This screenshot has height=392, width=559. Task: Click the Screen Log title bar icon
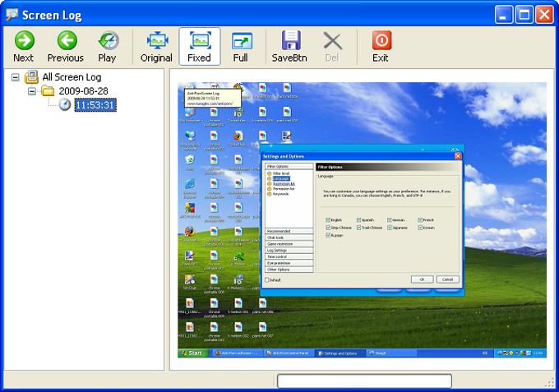[12, 15]
